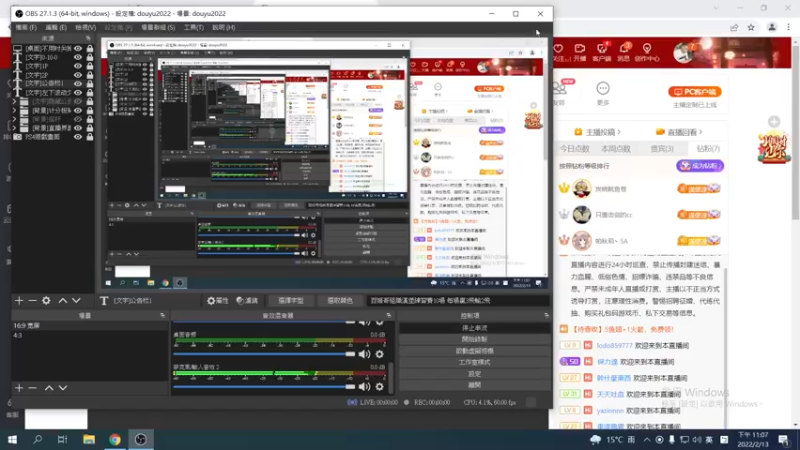Expand the [背景]计分框 group

(x=14, y=110)
